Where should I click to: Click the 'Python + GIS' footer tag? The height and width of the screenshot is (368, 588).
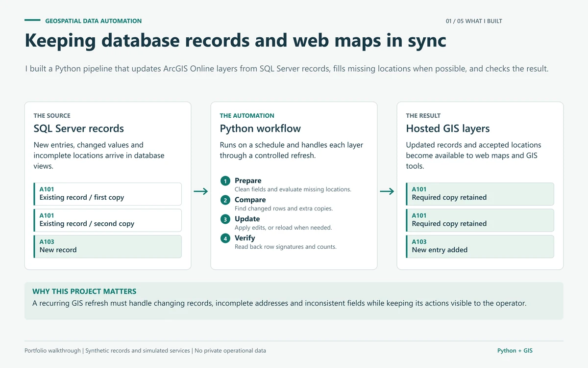(515, 351)
